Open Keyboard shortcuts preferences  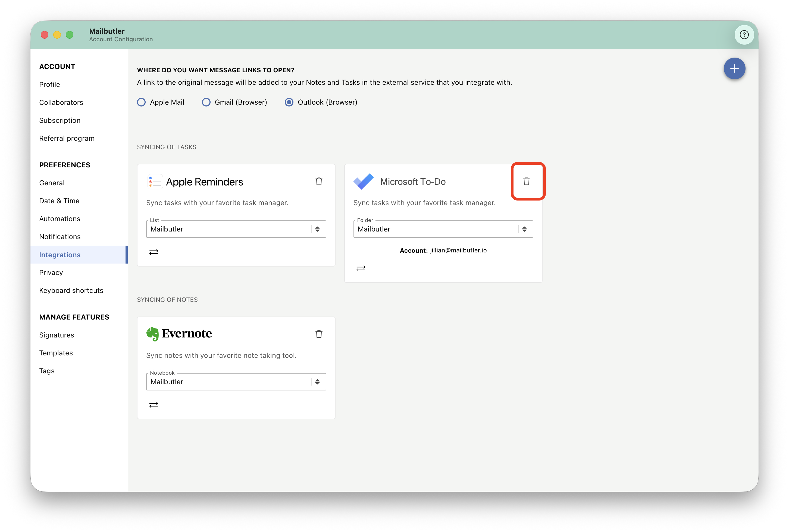[x=71, y=291]
